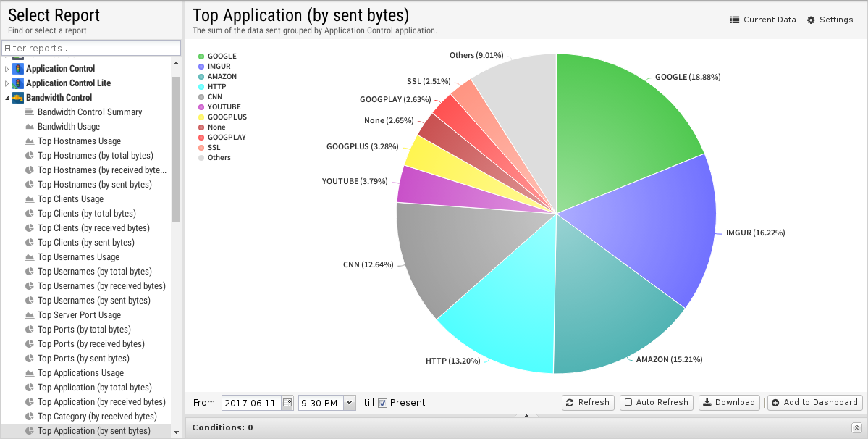Expand the Application Control Lite tree node

[x=7, y=83]
